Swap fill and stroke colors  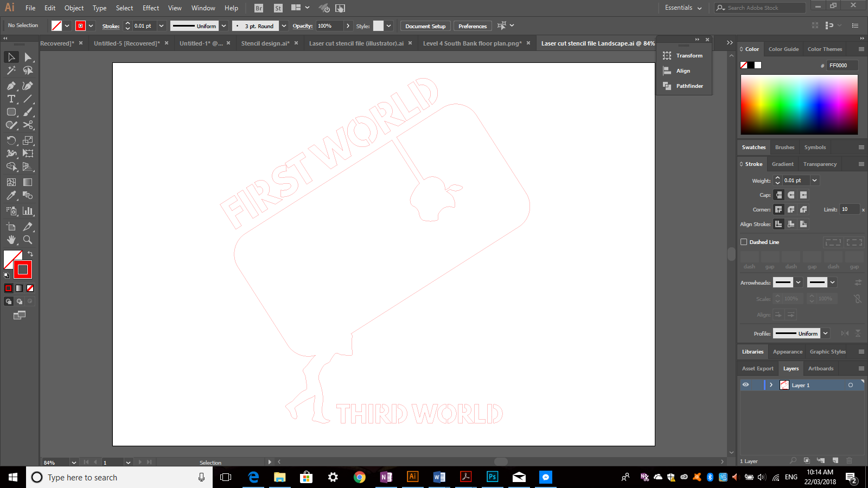click(30, 254)
